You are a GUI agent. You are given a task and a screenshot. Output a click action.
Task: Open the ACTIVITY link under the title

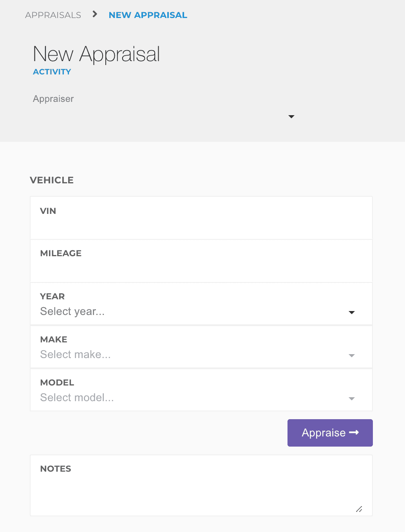[x=52, y=72]
